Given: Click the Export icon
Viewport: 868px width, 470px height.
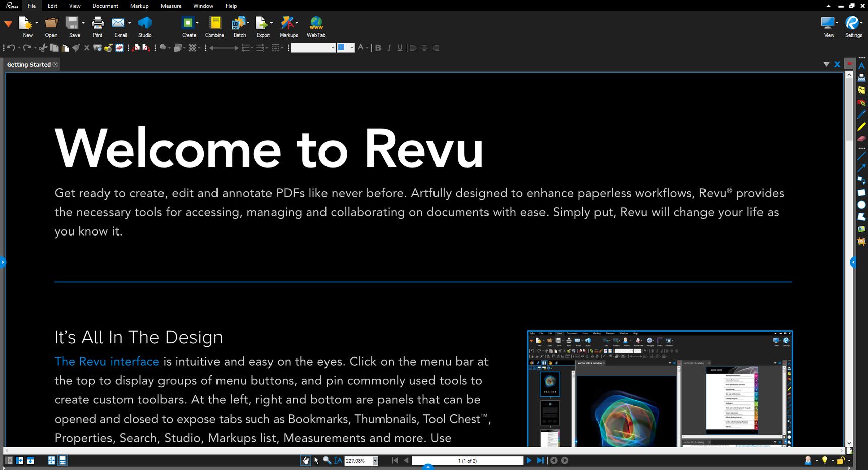Looking at the screenshot, I should point(261,23).
